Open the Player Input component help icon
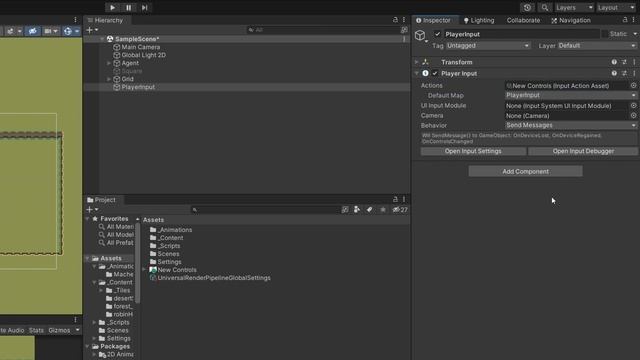 tap(614, 73)
